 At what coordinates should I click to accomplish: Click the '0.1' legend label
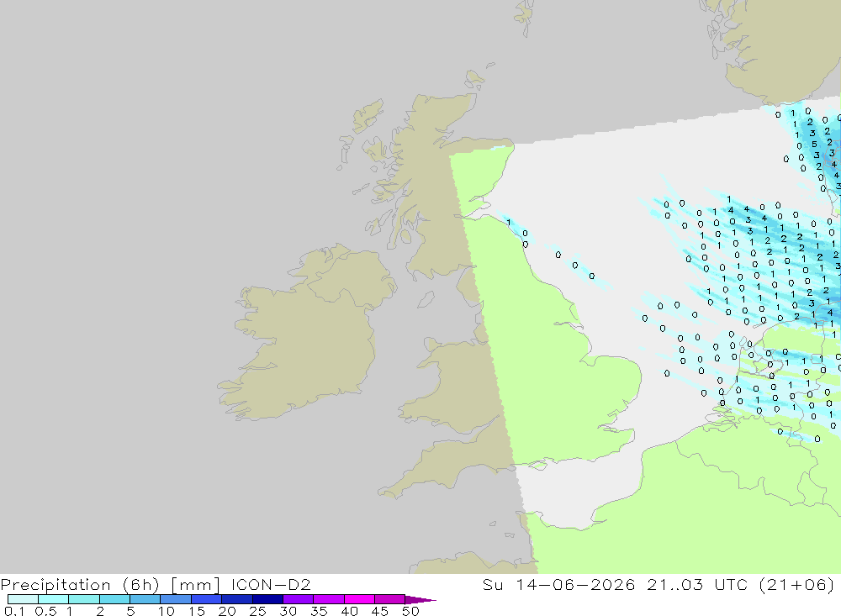(13, 611)
